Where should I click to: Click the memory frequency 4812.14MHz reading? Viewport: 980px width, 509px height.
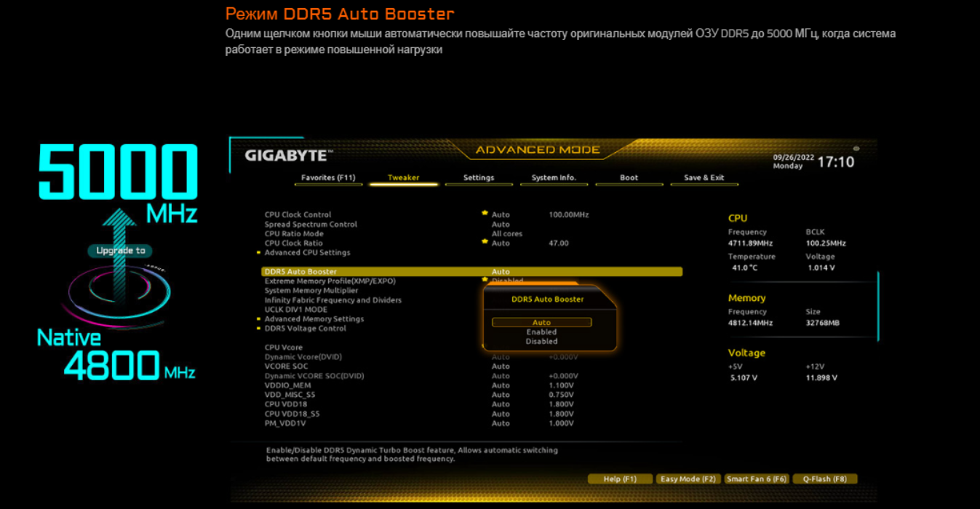point(750,323)
